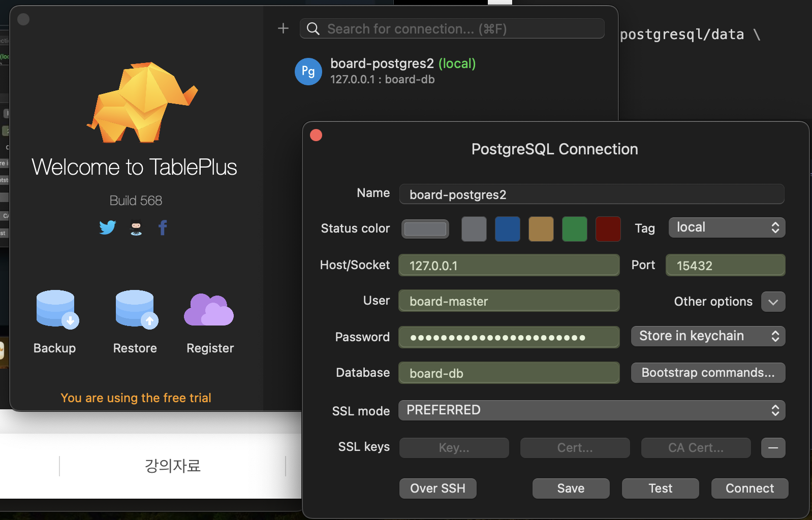This screenshot has height=520, width=812.
Task: Click the Save button
Action: pos(571,489)
